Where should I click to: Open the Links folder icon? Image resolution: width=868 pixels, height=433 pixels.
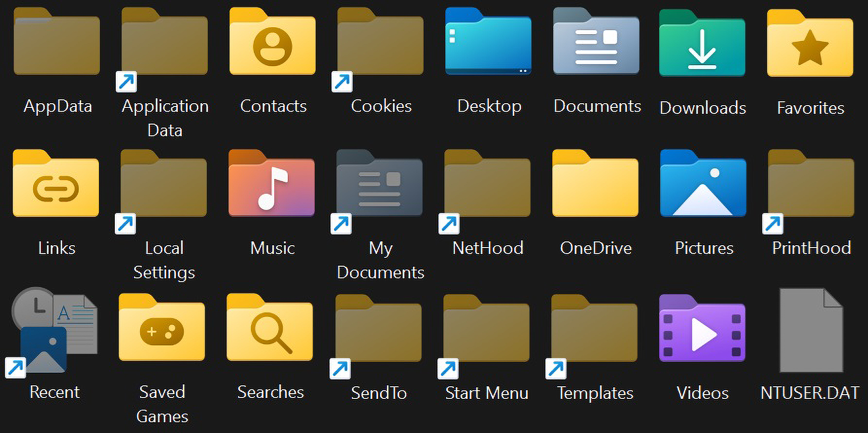pos(56,183)
